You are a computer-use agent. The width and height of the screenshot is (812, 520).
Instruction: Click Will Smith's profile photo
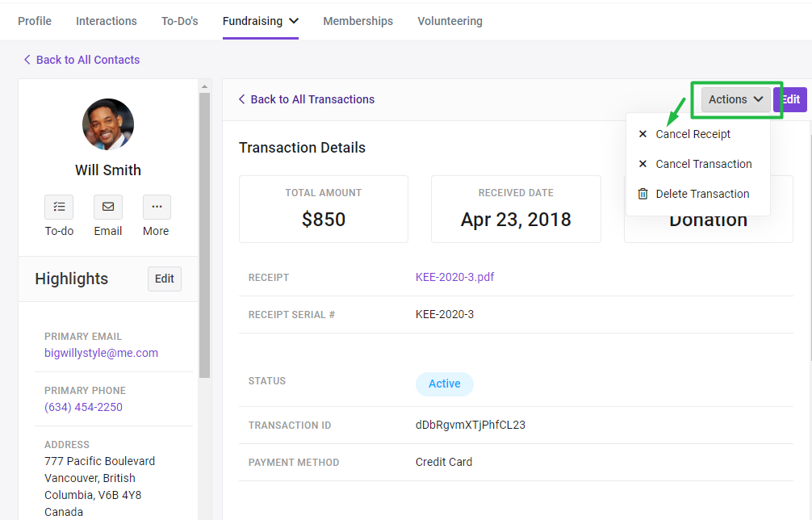click(108, 124)
